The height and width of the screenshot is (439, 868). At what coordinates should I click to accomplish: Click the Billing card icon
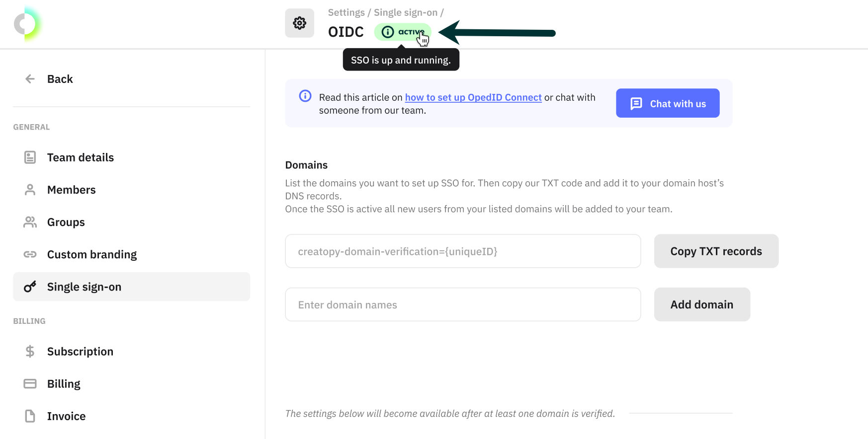30,384
